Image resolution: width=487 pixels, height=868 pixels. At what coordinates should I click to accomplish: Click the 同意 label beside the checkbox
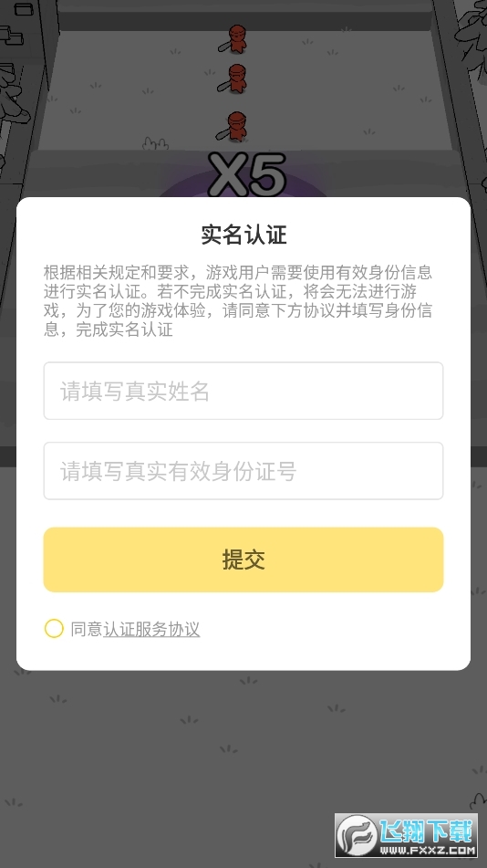(x=87, y=629)
